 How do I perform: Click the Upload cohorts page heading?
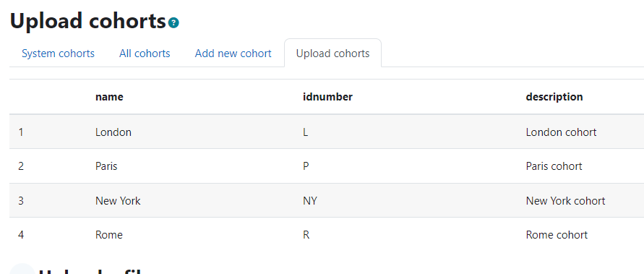coord(88,21)
